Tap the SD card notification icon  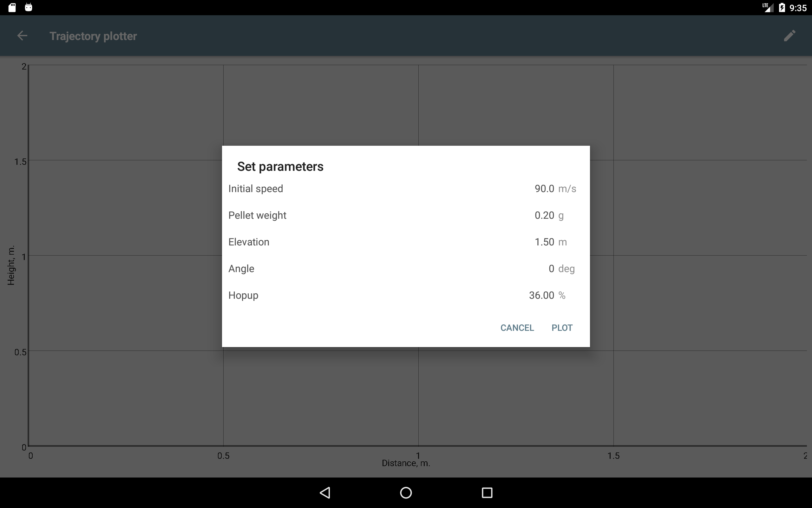point(12,7)
